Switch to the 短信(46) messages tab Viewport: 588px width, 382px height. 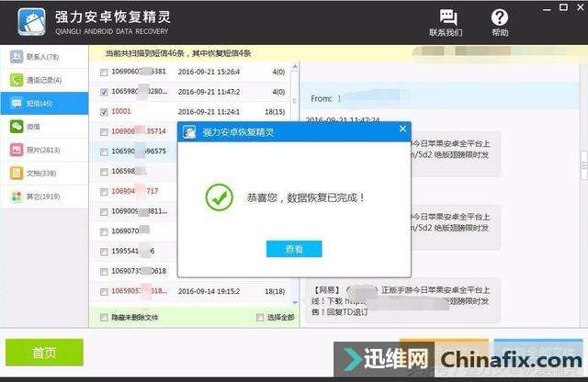pos(44,104)
